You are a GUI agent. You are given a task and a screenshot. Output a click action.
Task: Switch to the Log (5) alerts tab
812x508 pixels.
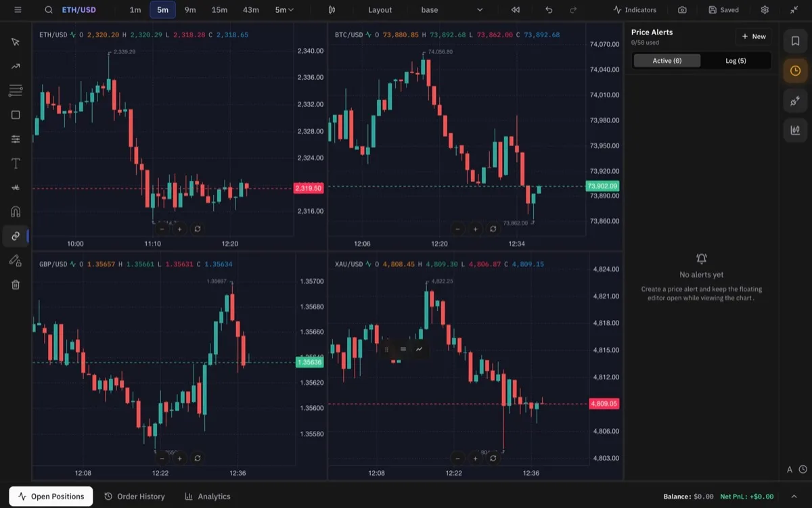[x=736, y=61]
